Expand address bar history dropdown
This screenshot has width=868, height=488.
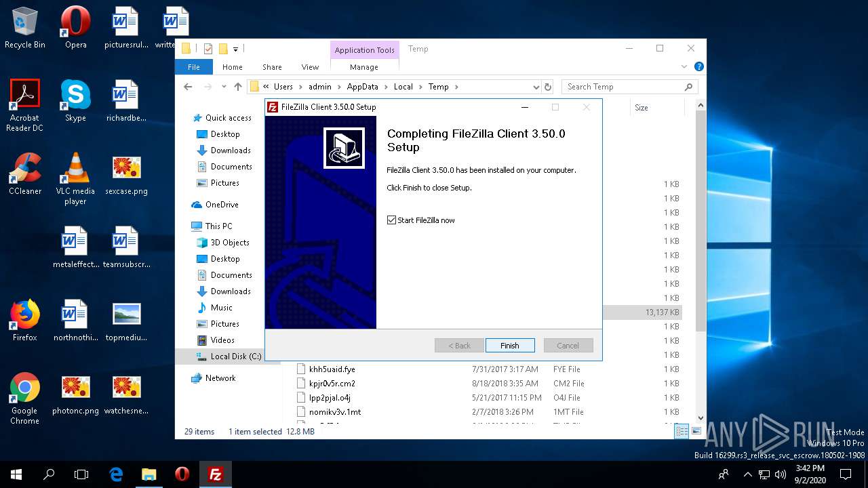point(536,87)
